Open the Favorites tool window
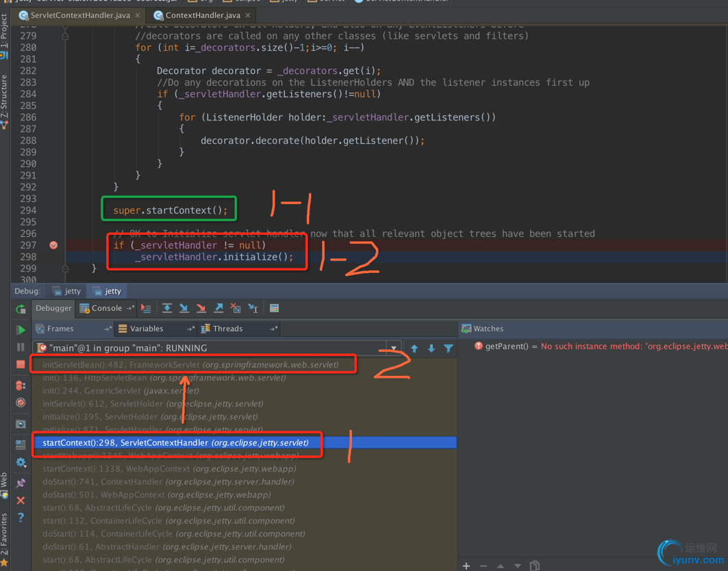The image size is (728, 571). pos(4,539)
